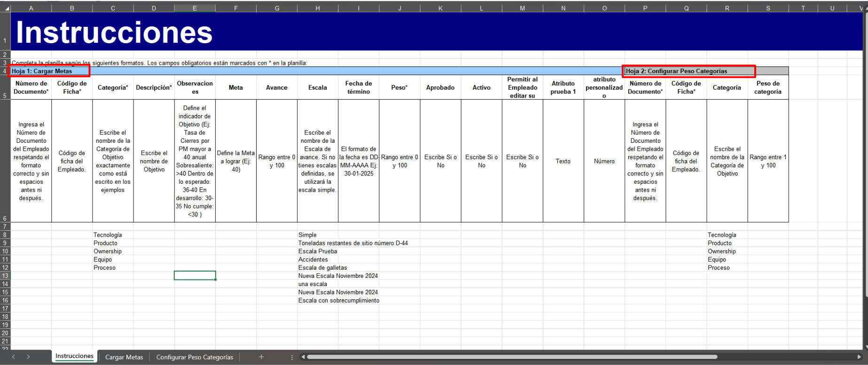
Task: Open the Cargar Metas sheet tab
Action: [124, 357]
